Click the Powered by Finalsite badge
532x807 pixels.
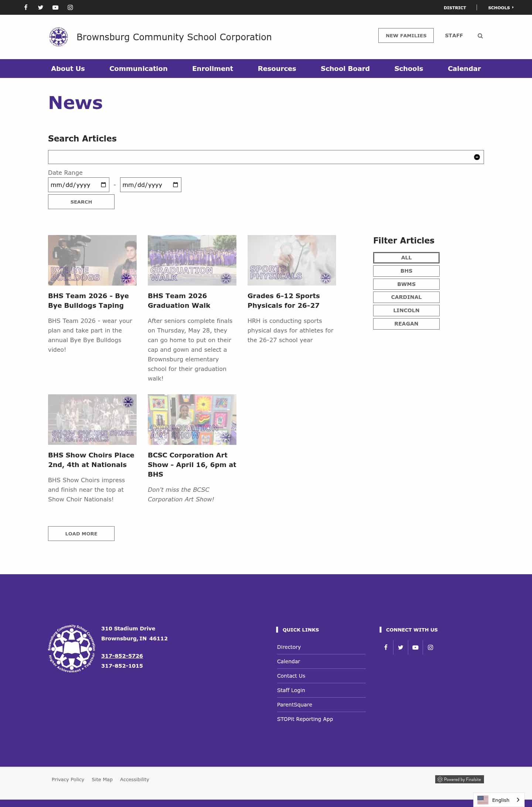pos(460,779)
